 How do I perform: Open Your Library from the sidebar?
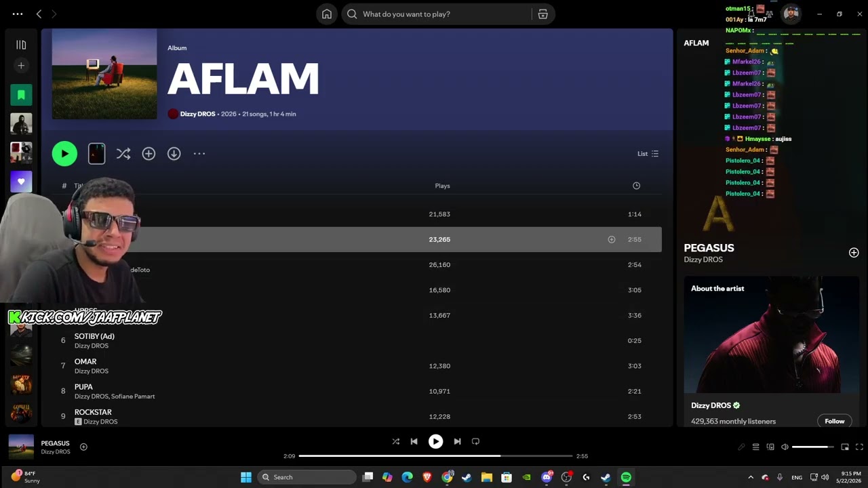click(x=21, y=45)
